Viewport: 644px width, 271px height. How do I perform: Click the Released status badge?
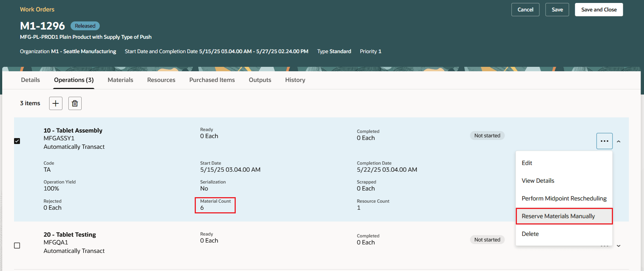85,26
